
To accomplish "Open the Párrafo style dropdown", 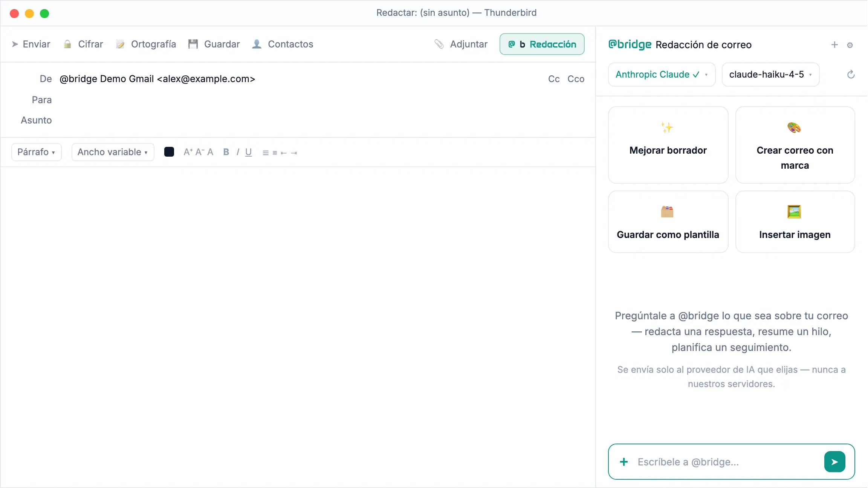I will tap(37, 152).
